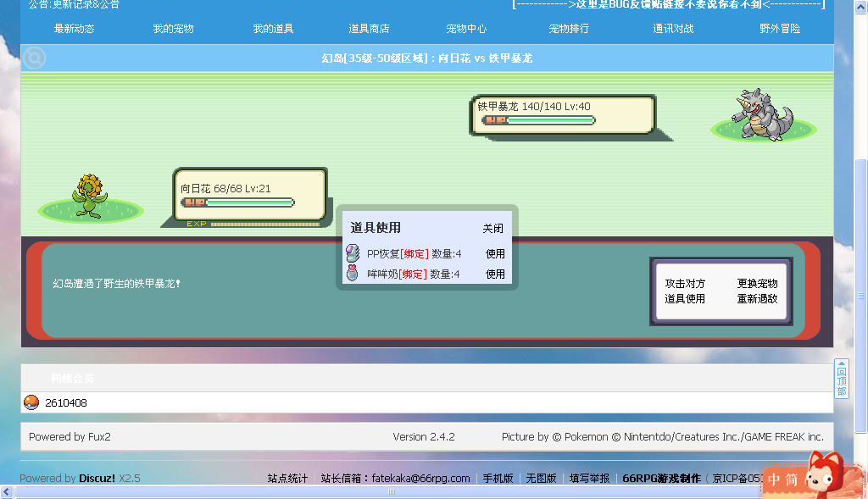Open 我的宠物 in the navigation menu
868x499 pixels.
click(173, 28)
